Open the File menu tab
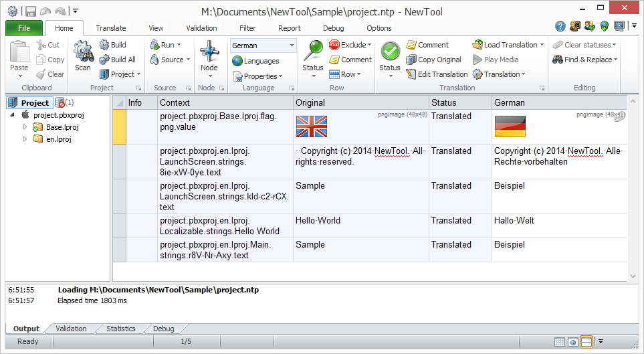This screenshot has height=354, width=644. [x=24, y=28]
